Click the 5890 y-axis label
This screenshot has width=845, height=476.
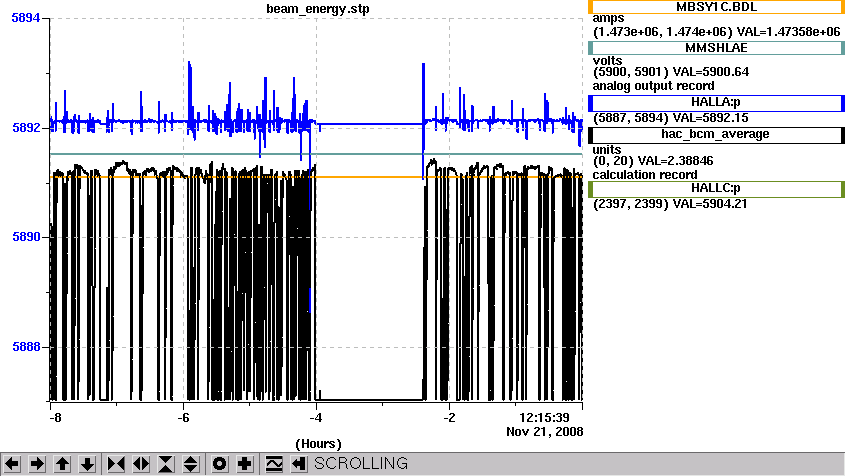(26, 237)
